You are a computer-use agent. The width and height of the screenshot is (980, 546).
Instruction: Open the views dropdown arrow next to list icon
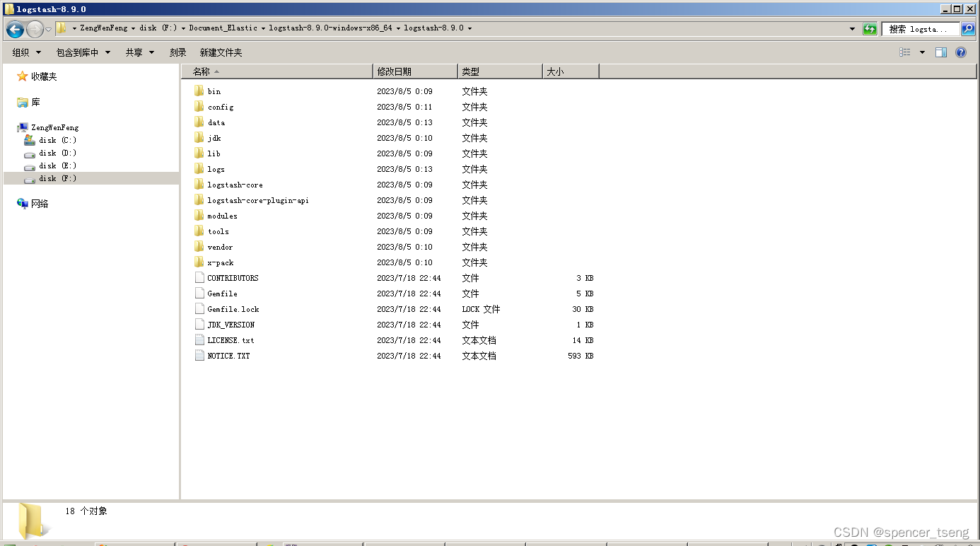pos(921,52)
